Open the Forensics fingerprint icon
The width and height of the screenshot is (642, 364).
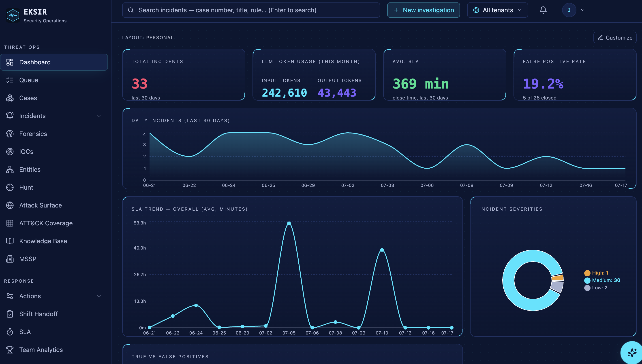[10, 134]
